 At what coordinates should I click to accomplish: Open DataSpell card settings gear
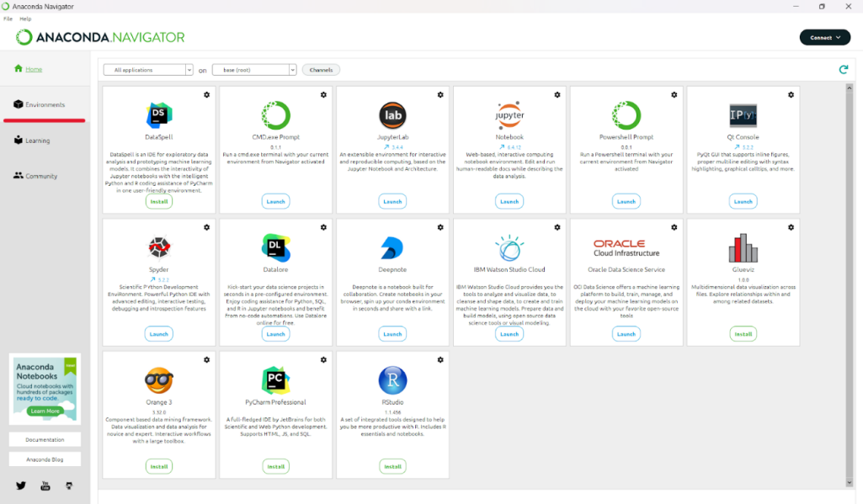pyautogui.click(x=207, y=94)
